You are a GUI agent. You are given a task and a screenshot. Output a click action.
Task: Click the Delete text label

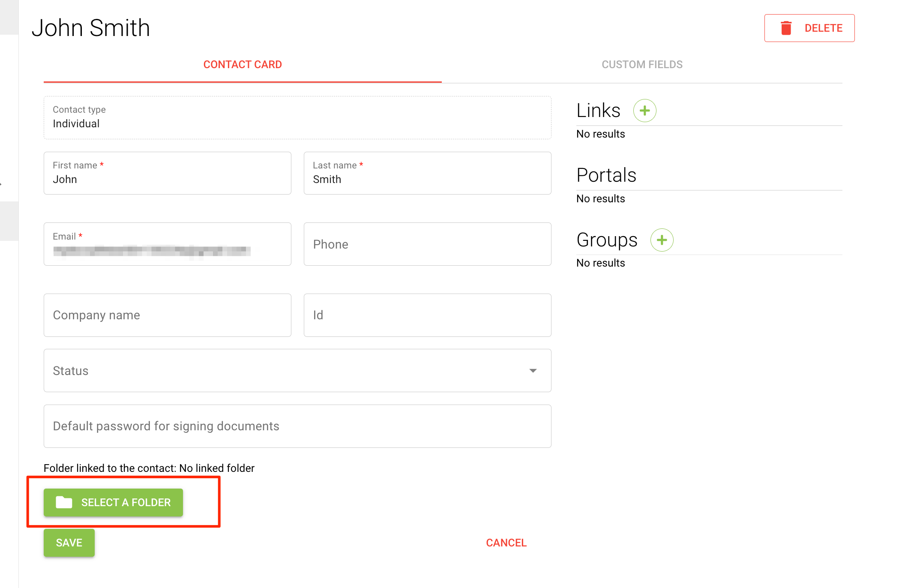point(823,28)
